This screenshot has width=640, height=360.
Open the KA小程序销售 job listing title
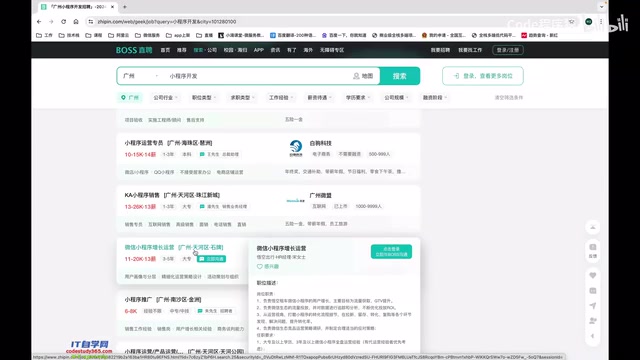(x=142, y=195)
